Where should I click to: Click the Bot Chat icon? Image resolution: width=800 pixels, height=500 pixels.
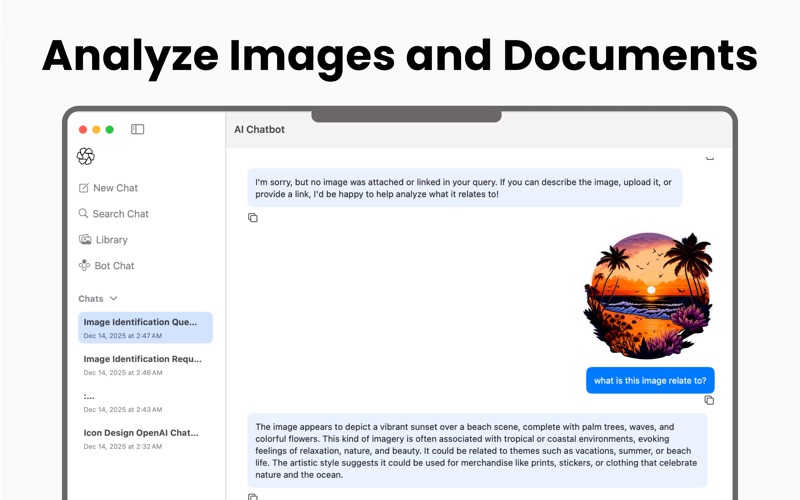(84, 265)
